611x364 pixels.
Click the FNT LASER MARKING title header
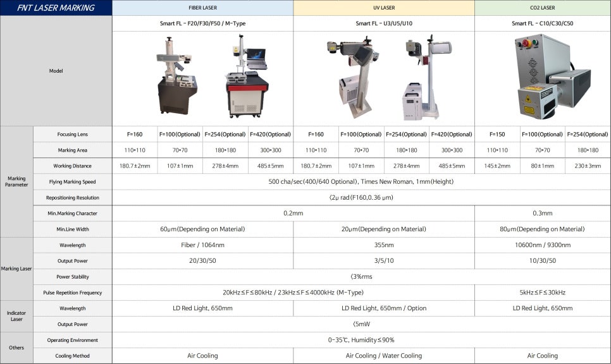pyautogui.click(x=56, y=8)
